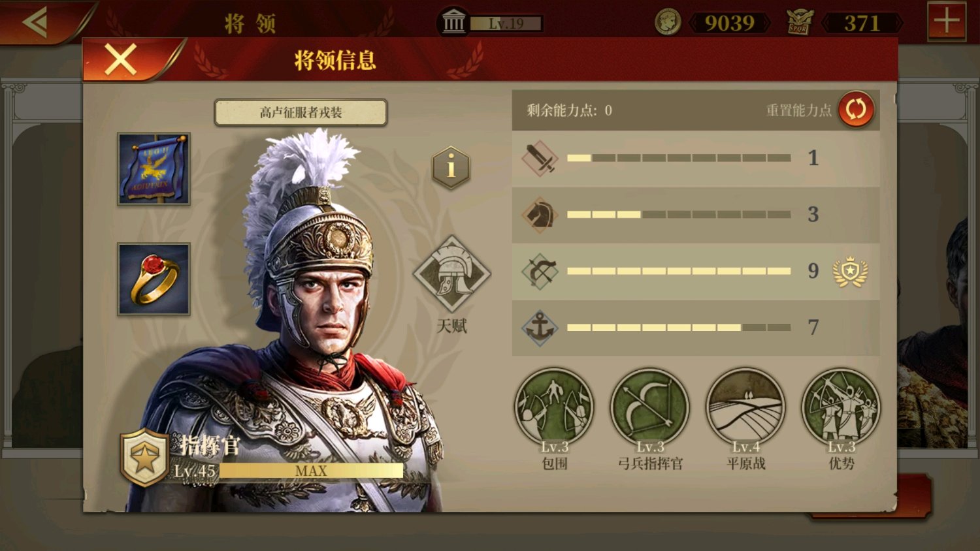Screen dimensions: 980x551
Task: Select the legion banner equipment slot
Action: pos(154,169)
